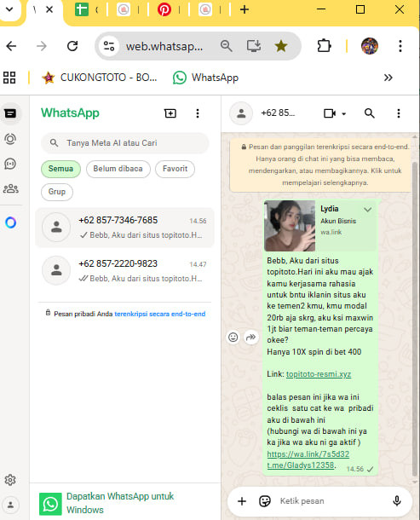420x520 pixels.
Task: Open t.me/Gladys12358 link
Action: click(x=301, y=465)
